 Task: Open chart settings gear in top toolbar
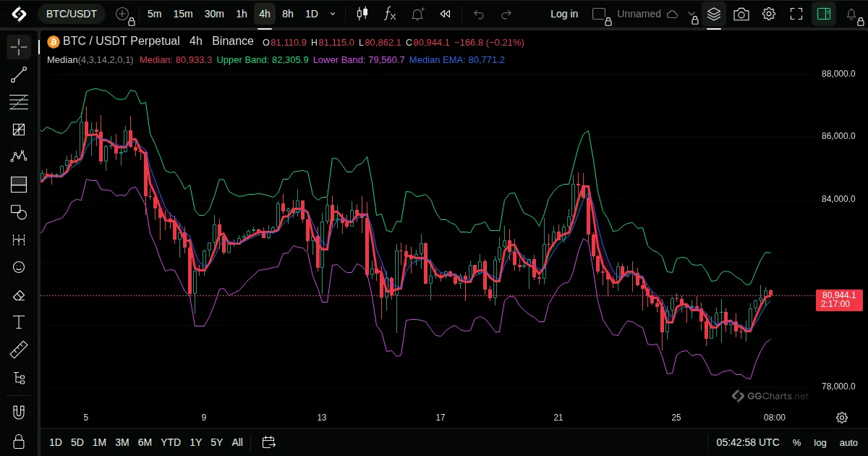pos(769,14)
